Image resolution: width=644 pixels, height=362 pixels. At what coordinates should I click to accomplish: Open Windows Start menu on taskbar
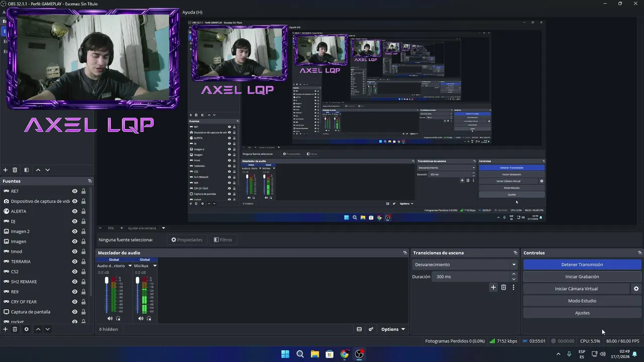point(285,354)
